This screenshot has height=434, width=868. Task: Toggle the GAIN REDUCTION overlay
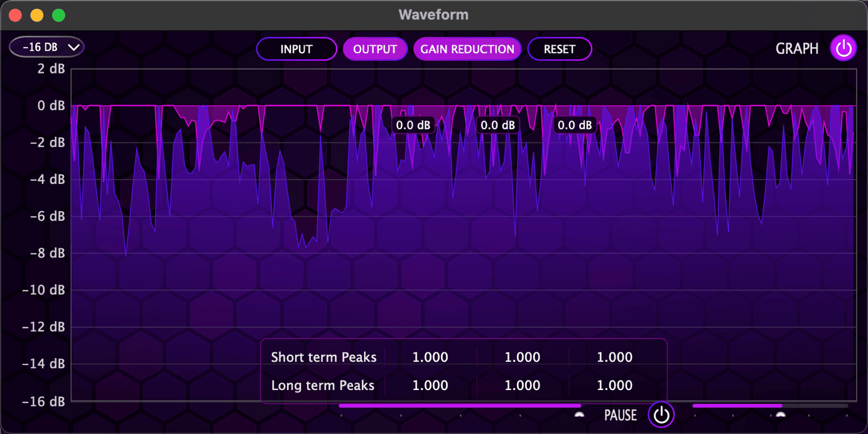(x=467, y=48)
